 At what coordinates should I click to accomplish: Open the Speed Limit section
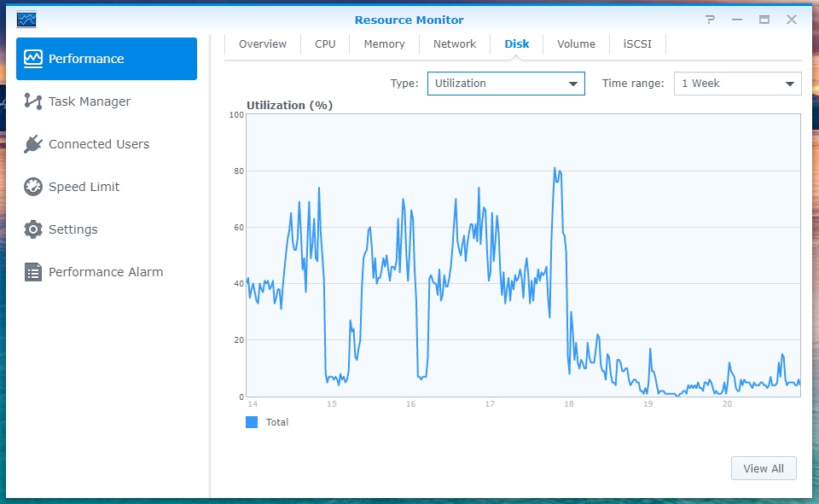pos(84,187)
